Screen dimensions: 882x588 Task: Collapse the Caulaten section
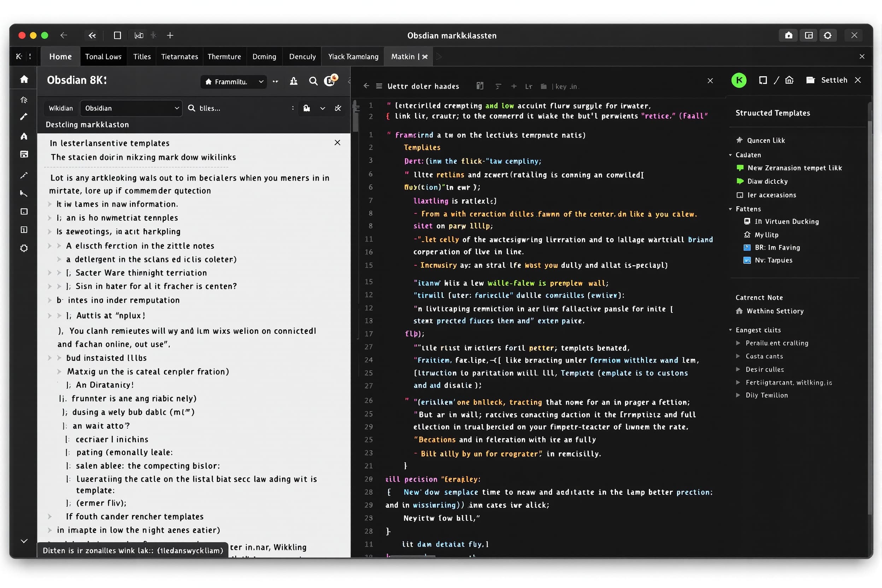pyautogui.click(x=730, y=155)
